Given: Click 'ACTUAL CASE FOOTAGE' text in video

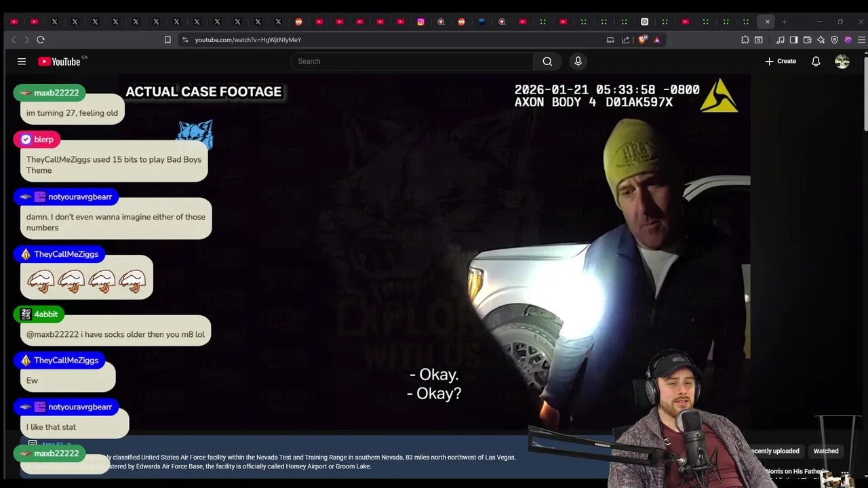Looking at the screenshot, I should pyautogui.click(x=203, y=91).
